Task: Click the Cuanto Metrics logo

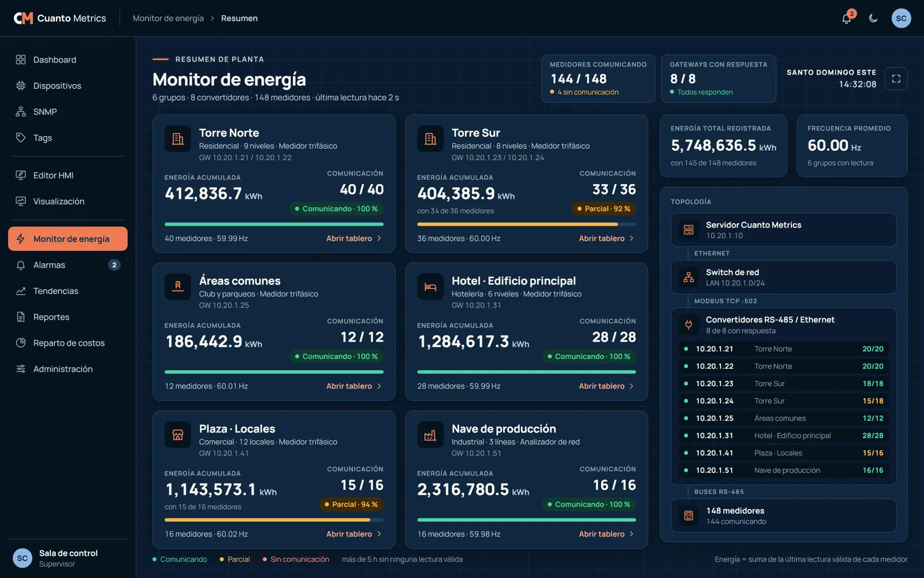Action: (60, 18)
